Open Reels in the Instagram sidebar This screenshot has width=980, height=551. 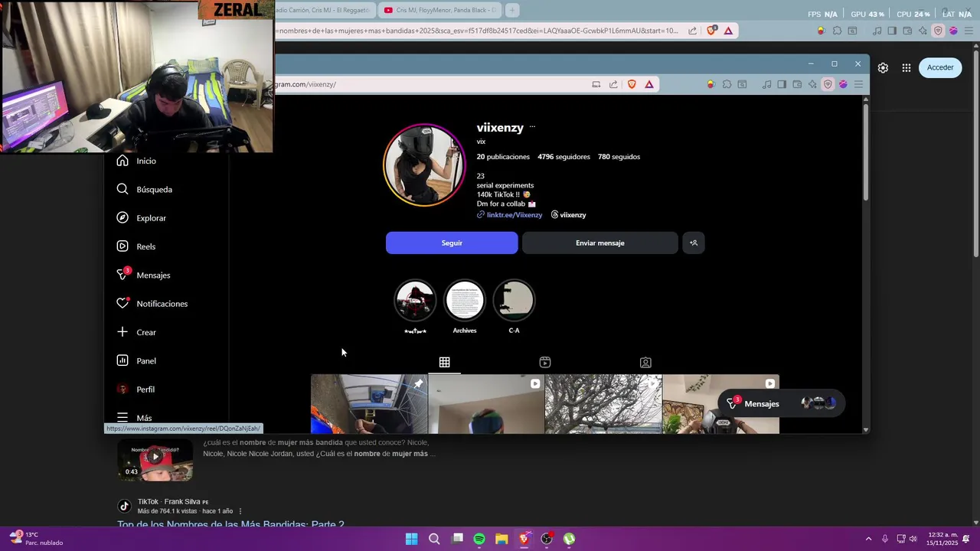[x=136, y=246]
